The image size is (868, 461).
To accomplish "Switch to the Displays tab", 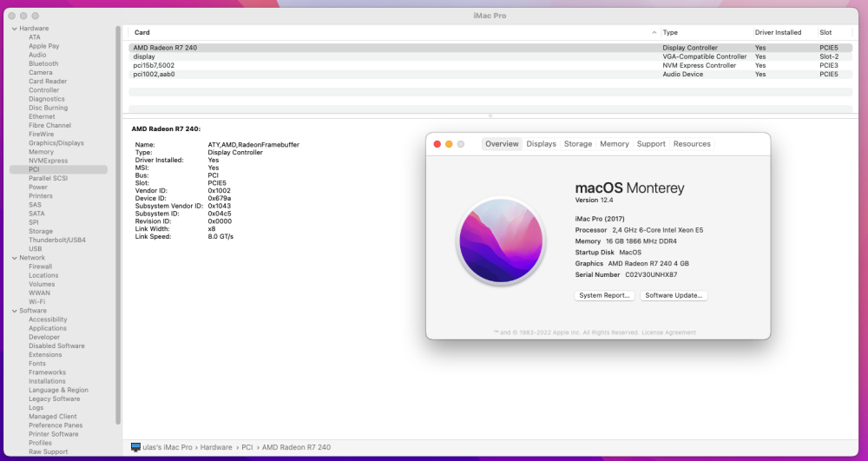I will (541, 144).
